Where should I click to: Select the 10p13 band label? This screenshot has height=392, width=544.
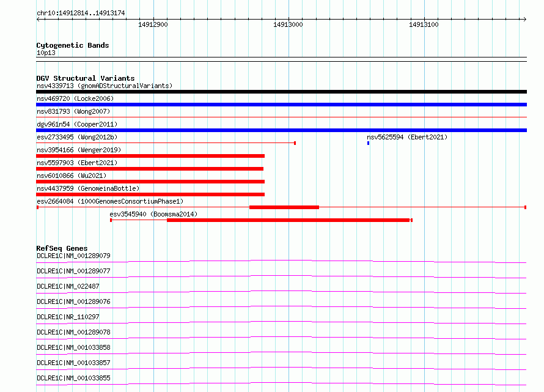coord(46,53)
